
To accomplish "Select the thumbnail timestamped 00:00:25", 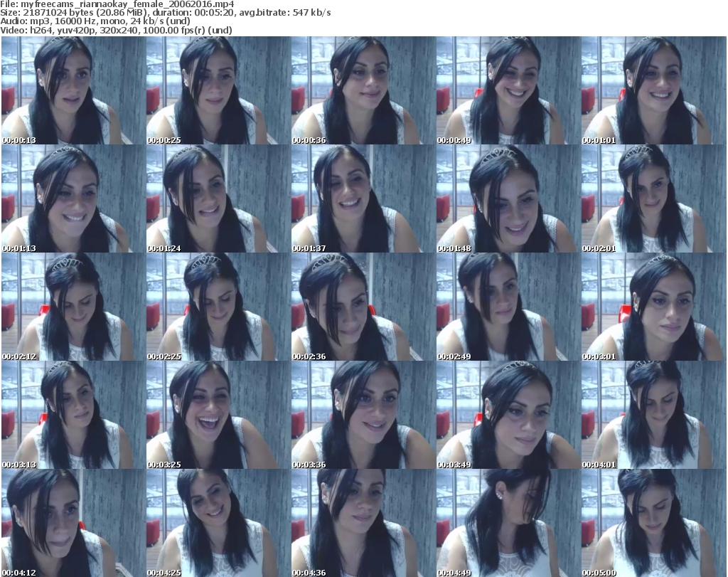I will pyautogui.click(x=219, y=90).
